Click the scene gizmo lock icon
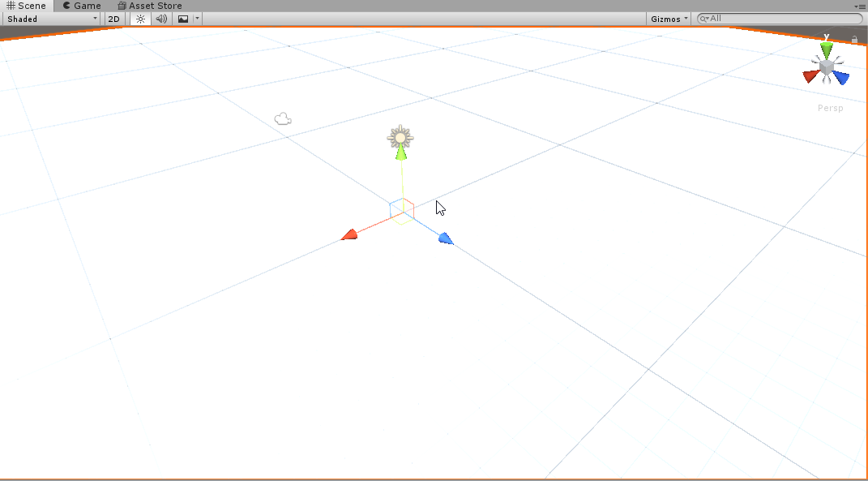This screenshot has width=868, height=481. pyautogui.click(x=855, y=40)
